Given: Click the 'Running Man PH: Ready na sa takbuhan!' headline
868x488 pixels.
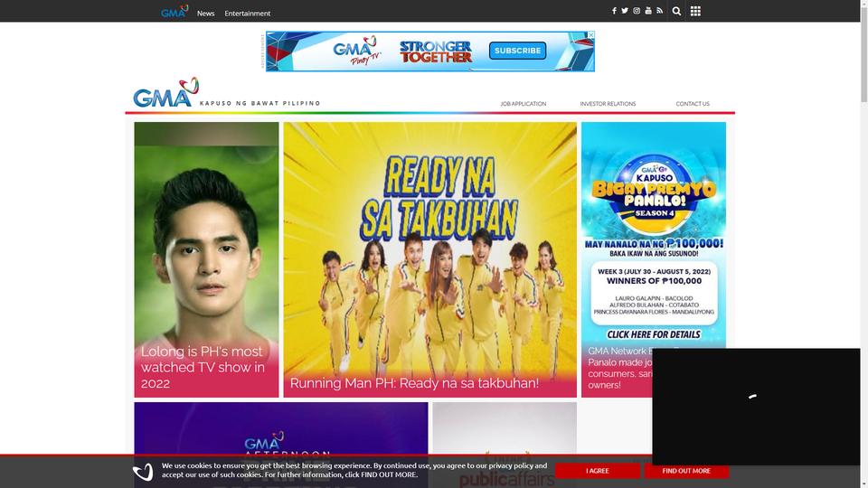Looking at the screenshot, I should coord(414,383).
